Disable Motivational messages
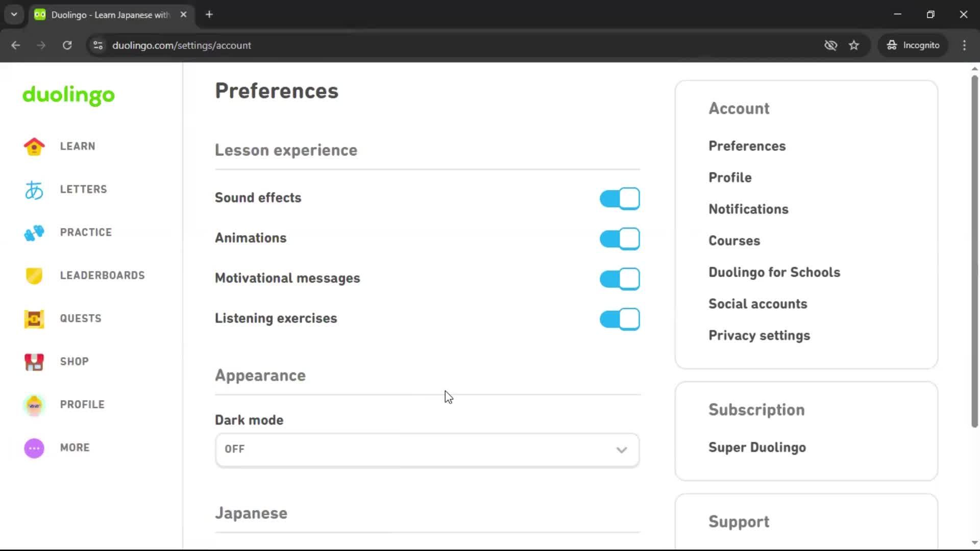Image resolution: width=980 pixels, height=551 pixels. (x=619, y=279)
